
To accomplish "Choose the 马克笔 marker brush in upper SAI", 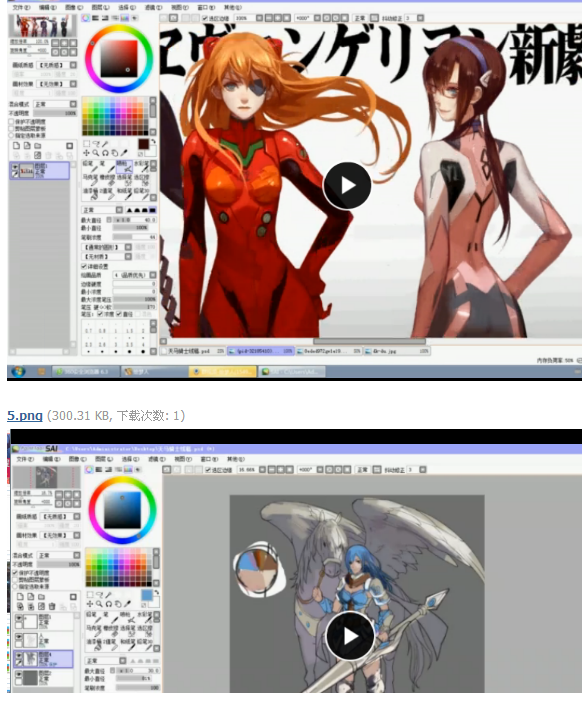I will 89,180.
